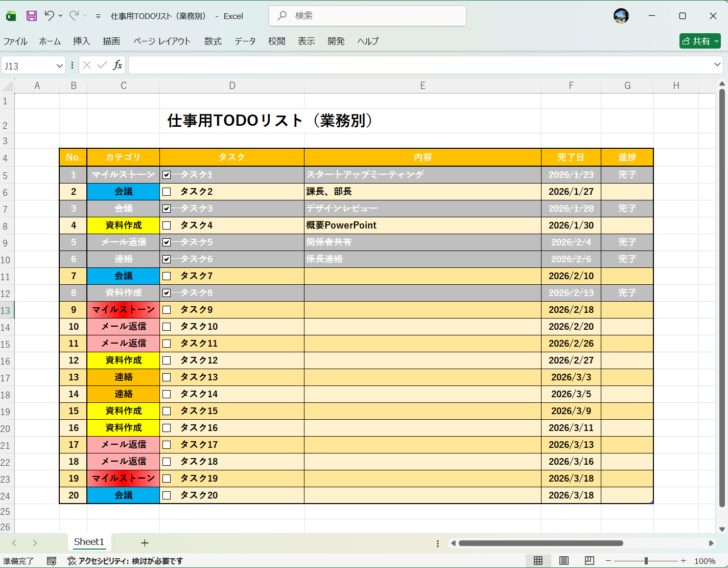Image resolution: width=728 pixels, height=568 pixels.
Task: Click the Redo icon
Action: 75,16
